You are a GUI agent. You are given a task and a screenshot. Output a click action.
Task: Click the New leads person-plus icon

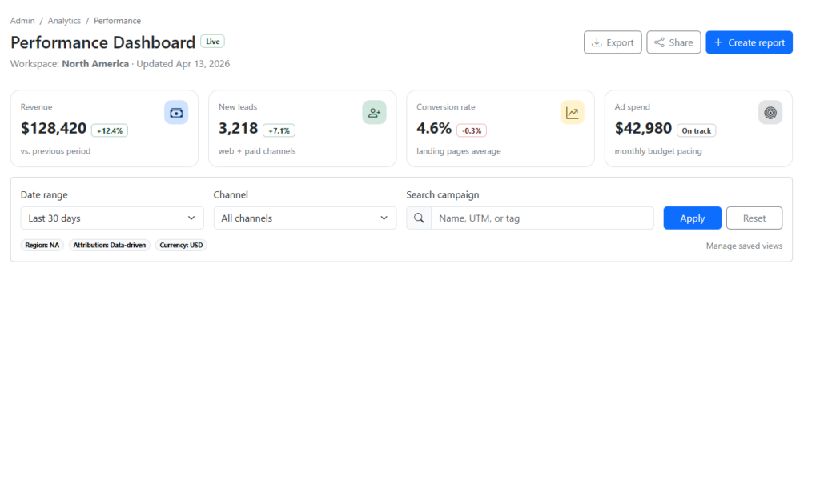374,113
